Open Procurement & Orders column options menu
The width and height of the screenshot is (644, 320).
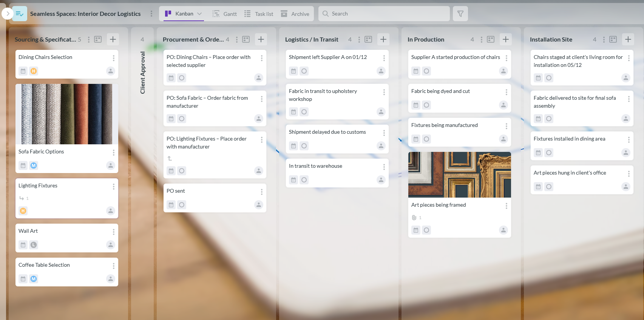tap(237, 39)
